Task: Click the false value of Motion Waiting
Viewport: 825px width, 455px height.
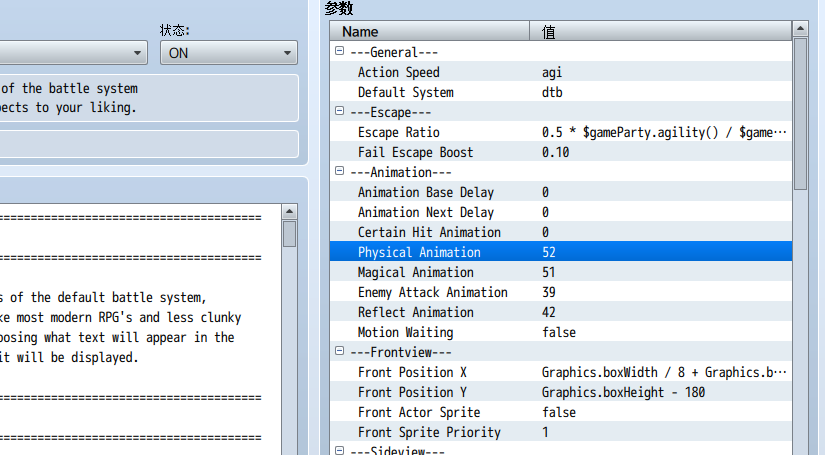Action: (559, 332)
